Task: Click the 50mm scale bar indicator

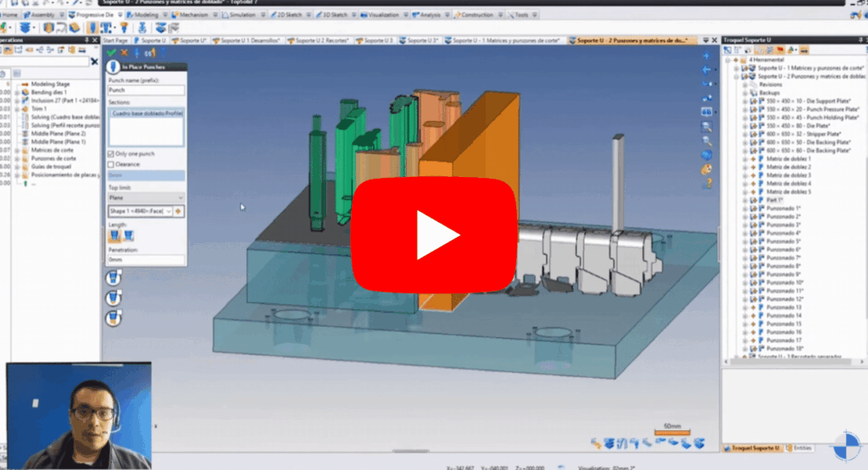Action: click(672, 429)
